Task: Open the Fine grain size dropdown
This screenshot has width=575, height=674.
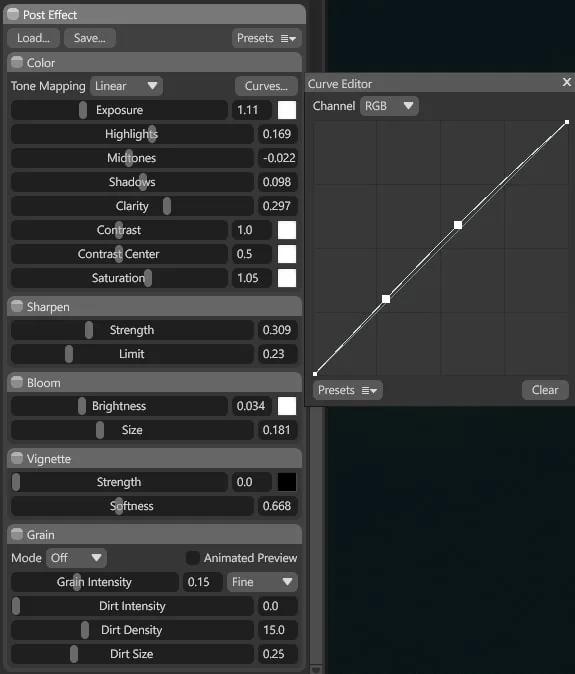Action: (x=262, y=582)
